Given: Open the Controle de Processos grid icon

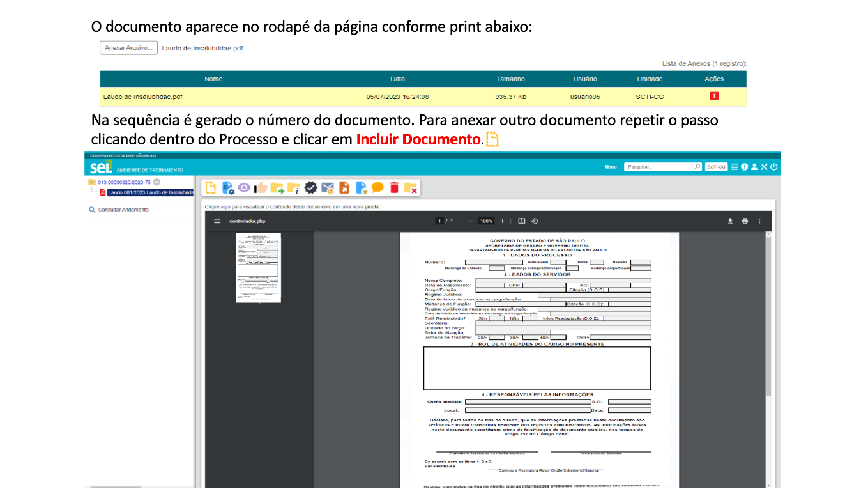Looking at the screenshot, I should click(x=735, y=167).
